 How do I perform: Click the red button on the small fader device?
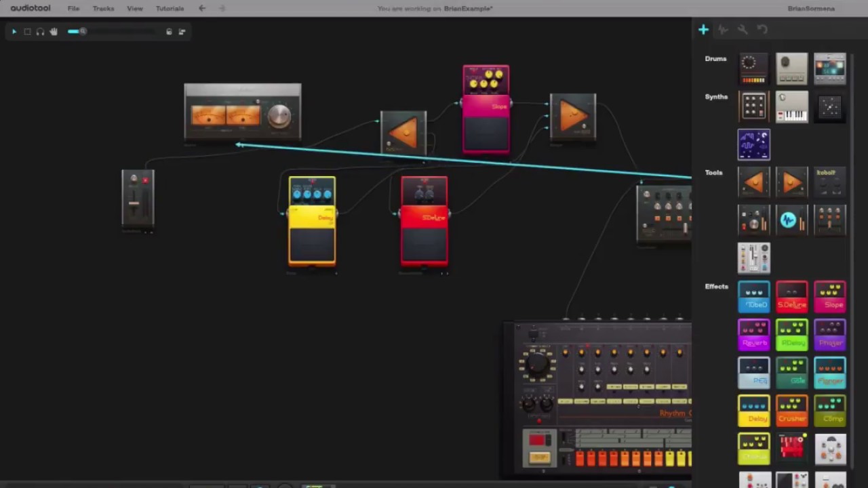click(144, 180)
